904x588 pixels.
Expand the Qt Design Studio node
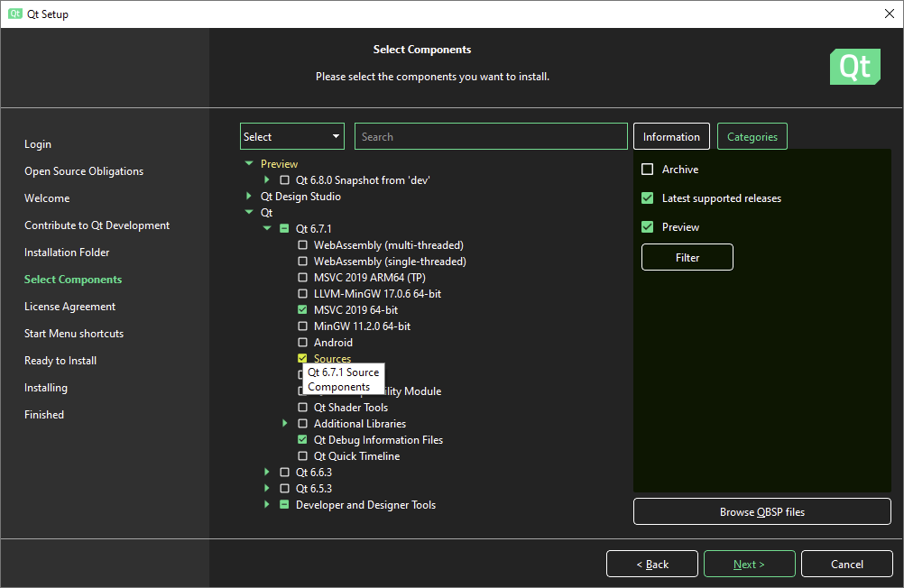click(x=249, y=197)
